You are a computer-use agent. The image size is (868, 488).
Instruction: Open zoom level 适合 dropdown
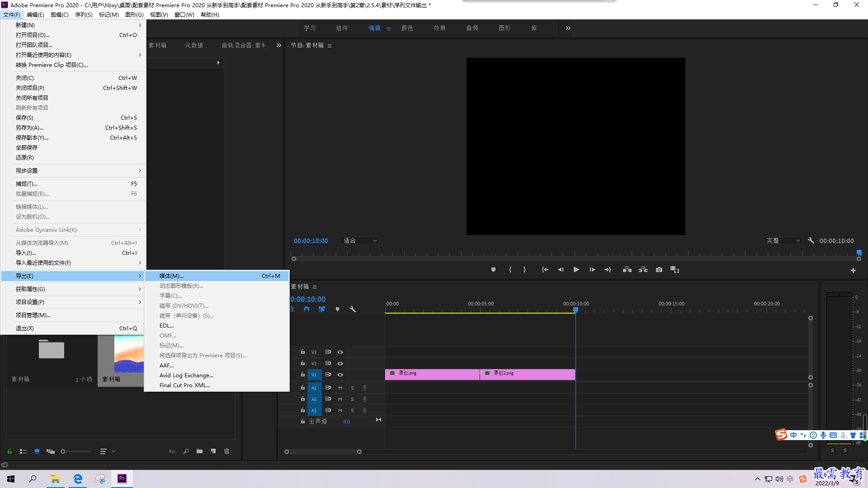point(360,241)
